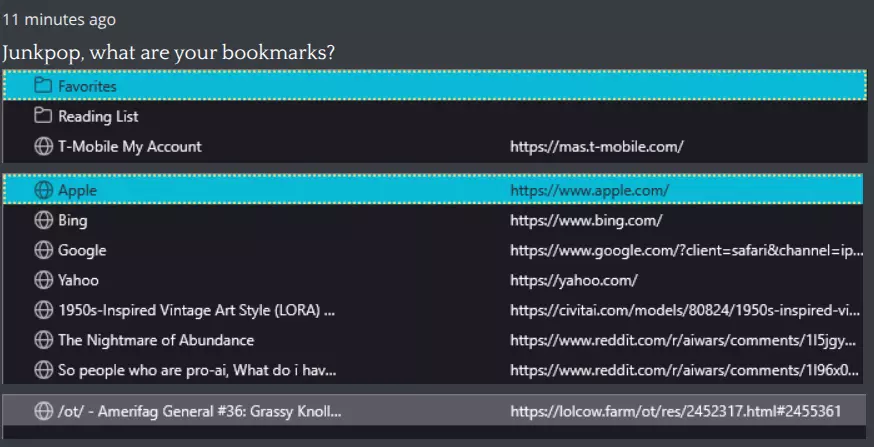Select the Apple bookmark title
Screen dimensions: 874x447
(77, 191)
